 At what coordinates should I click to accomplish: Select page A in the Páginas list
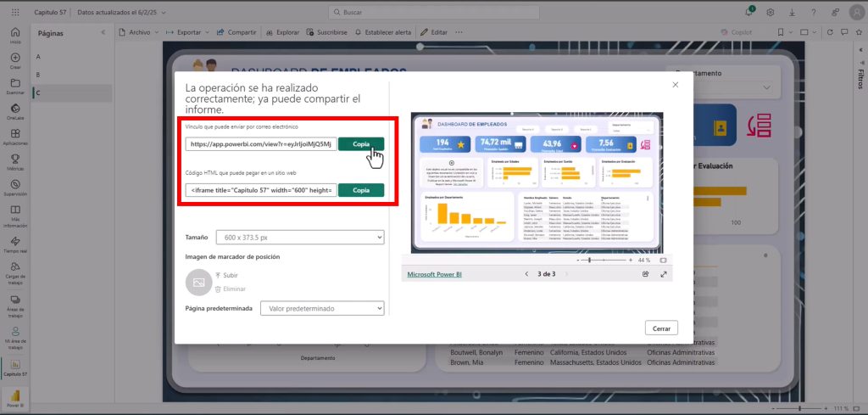(x=38, y=55)
